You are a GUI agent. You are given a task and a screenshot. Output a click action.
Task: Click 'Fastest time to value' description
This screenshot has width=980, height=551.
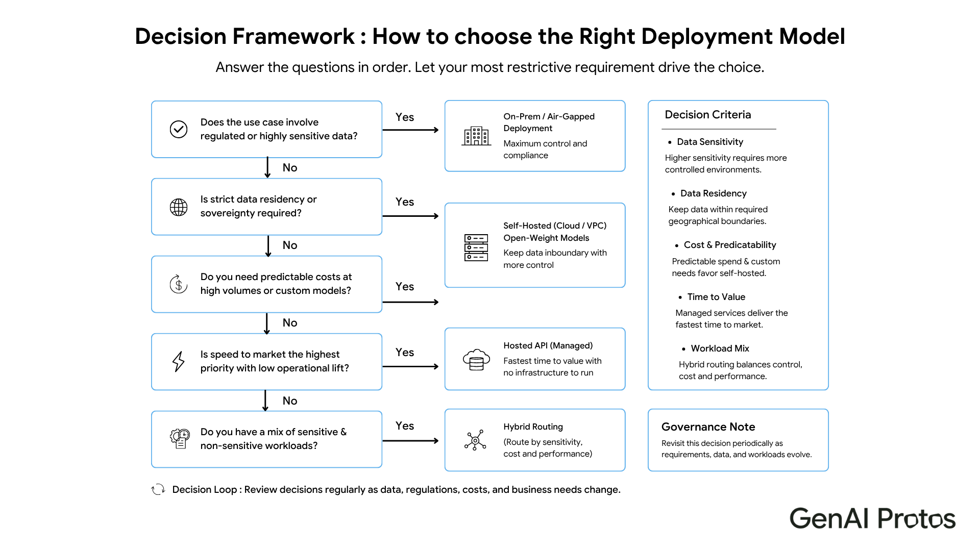[552, 367]
